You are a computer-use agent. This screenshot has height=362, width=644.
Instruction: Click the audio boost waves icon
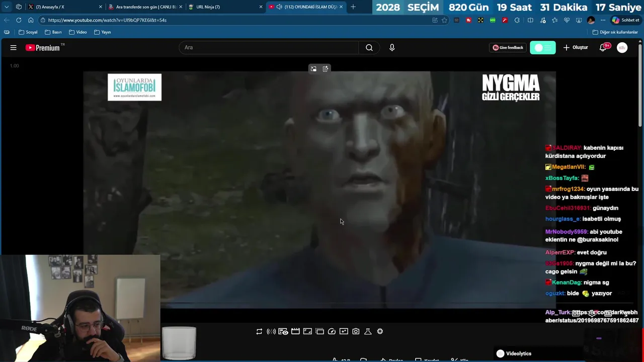(271, 331)
